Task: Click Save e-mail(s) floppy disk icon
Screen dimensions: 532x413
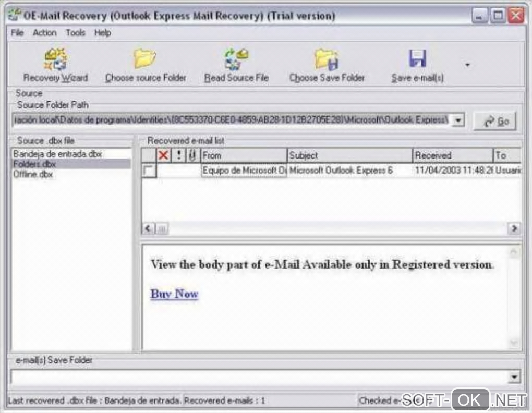Action: pyautogui.click(x=417, y=58)
